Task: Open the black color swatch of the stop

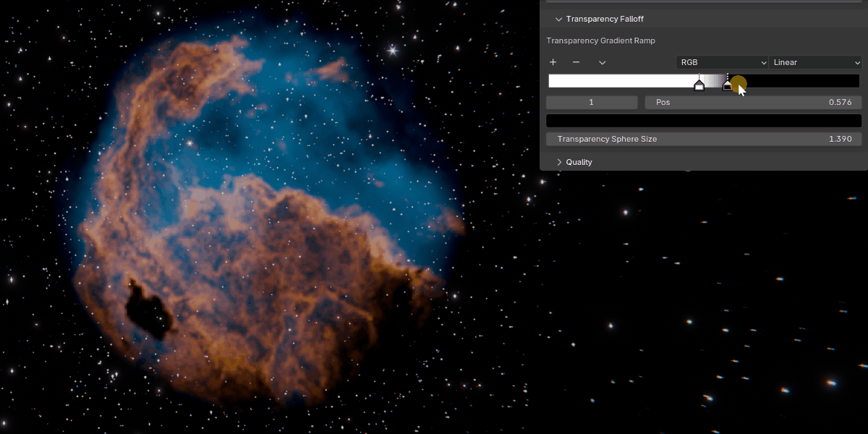Action: coord(704,121)
